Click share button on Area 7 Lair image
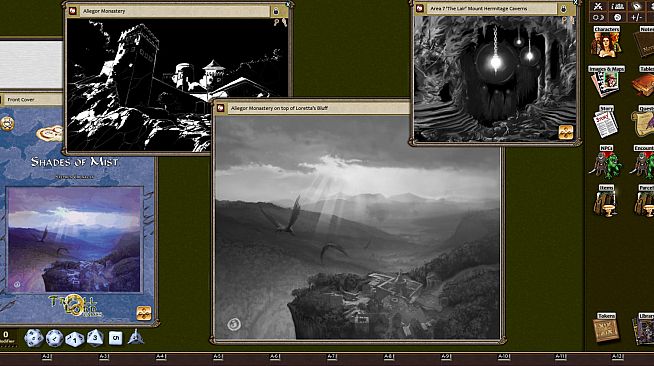 point(565,132)
